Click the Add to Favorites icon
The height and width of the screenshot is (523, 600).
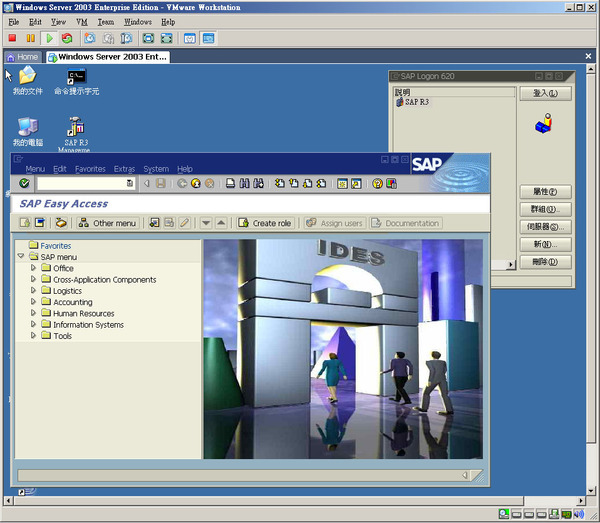pos(154,223)
